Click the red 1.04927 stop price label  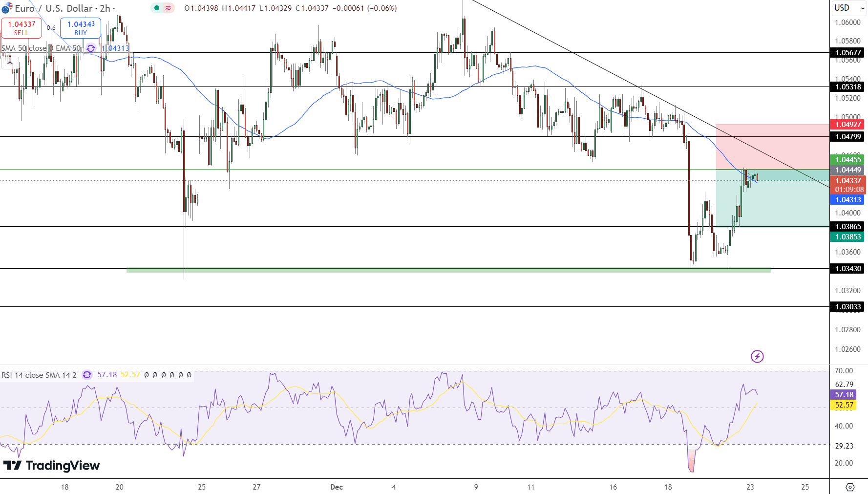pyautogui.click(x=847, y=125)
